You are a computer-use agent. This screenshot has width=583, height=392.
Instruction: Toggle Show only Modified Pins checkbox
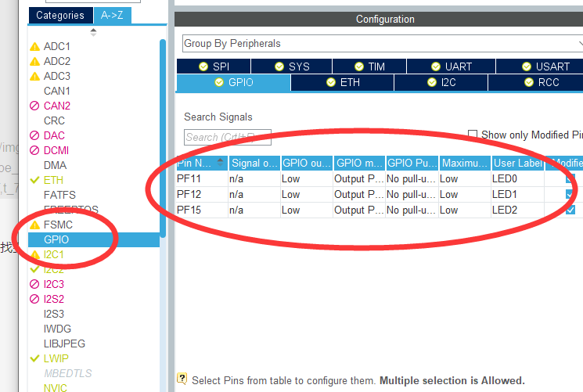472,135
